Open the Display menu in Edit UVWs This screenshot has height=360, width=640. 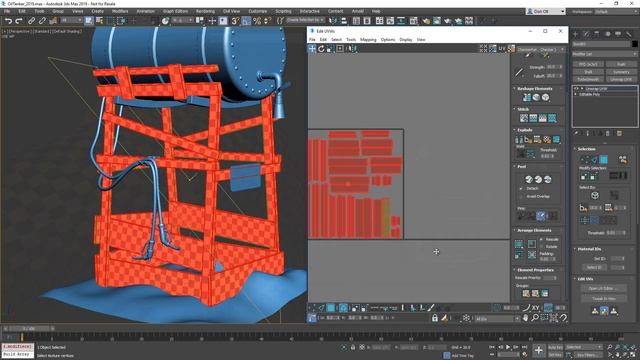pyautogui.click(x=406, y=40)
